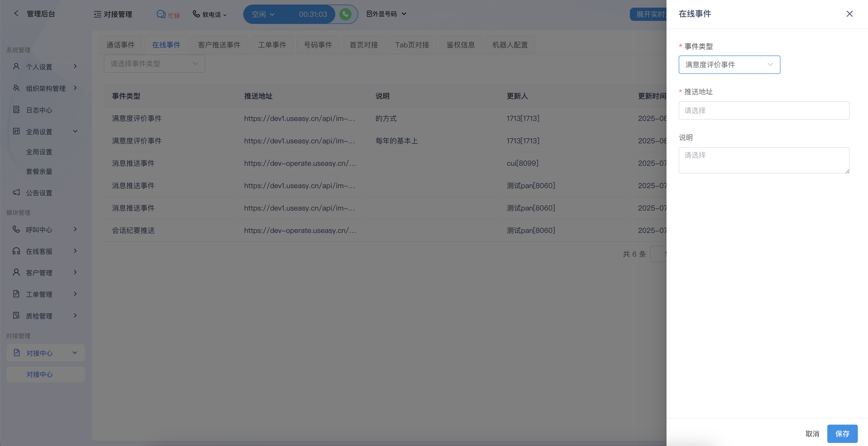This screenshot has width=868, height=446.
Task: Open the 套餐余量 submenu item
Action: pyautogui.click(x=39, y=171)
